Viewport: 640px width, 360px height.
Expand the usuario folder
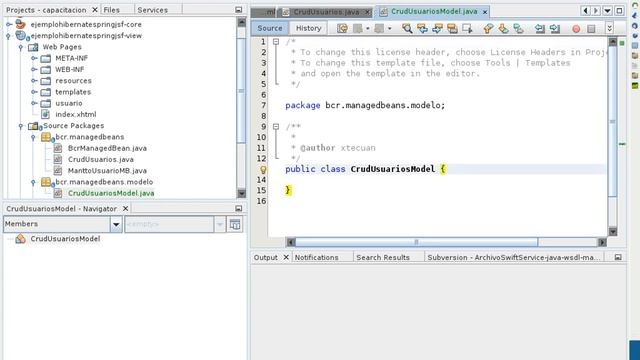click(x=34, y=103)
